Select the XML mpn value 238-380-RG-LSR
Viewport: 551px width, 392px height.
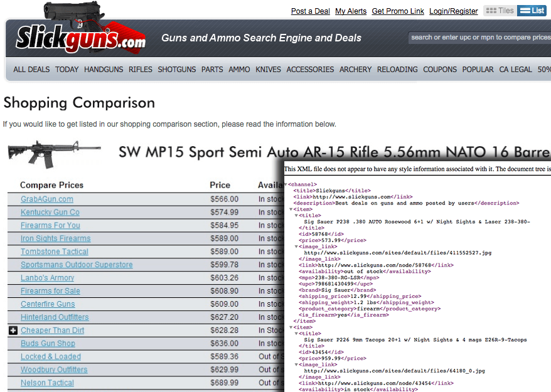pyautogui.click(x=338, y=277)
